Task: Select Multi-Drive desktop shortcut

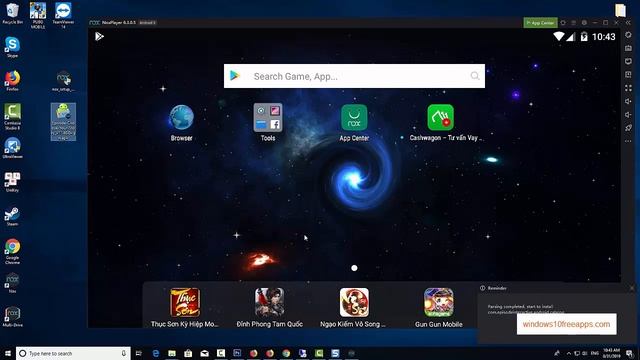Action: [12, 317]
